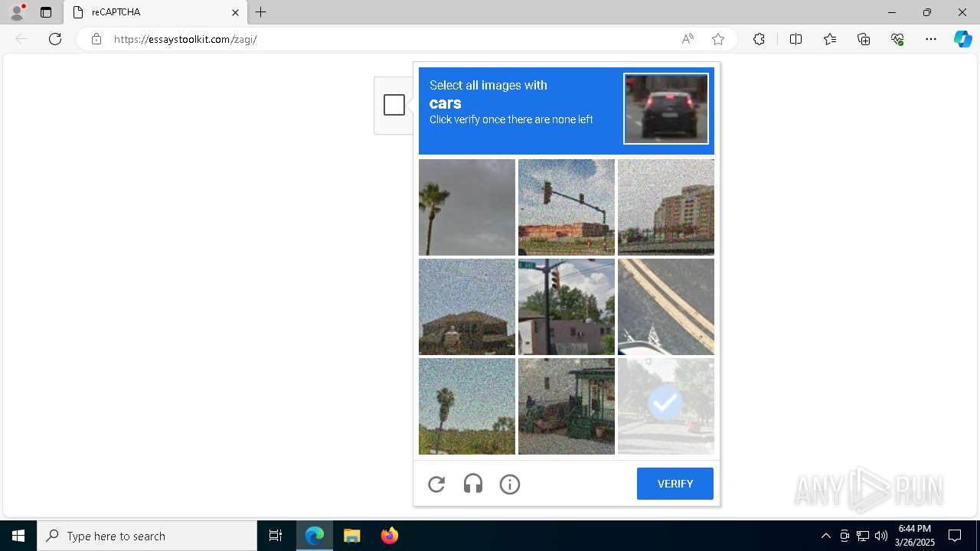Refresh the browser page
This screenshot has height=551, width=980.
click(55, 39)
